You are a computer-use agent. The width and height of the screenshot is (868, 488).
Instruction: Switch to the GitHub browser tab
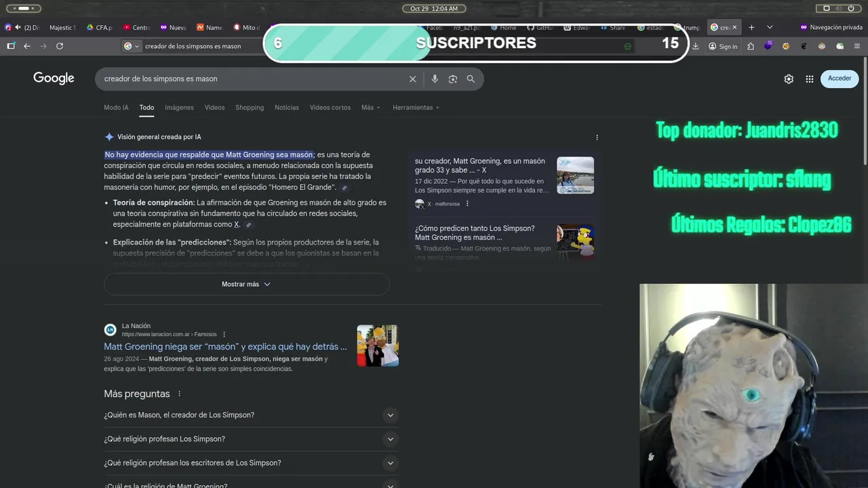tap(542, 27)
